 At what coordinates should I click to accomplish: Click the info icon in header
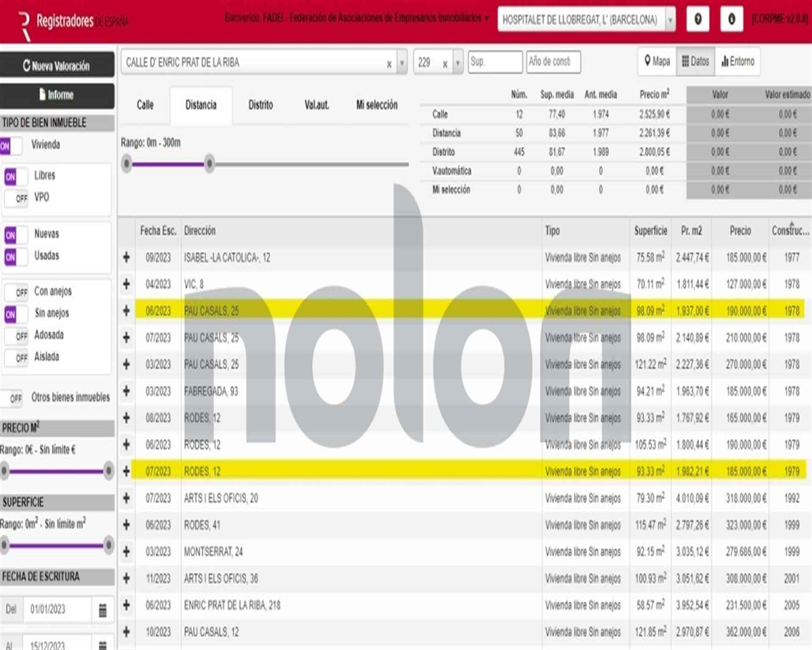pyautogui.click(x=732, y=19)
